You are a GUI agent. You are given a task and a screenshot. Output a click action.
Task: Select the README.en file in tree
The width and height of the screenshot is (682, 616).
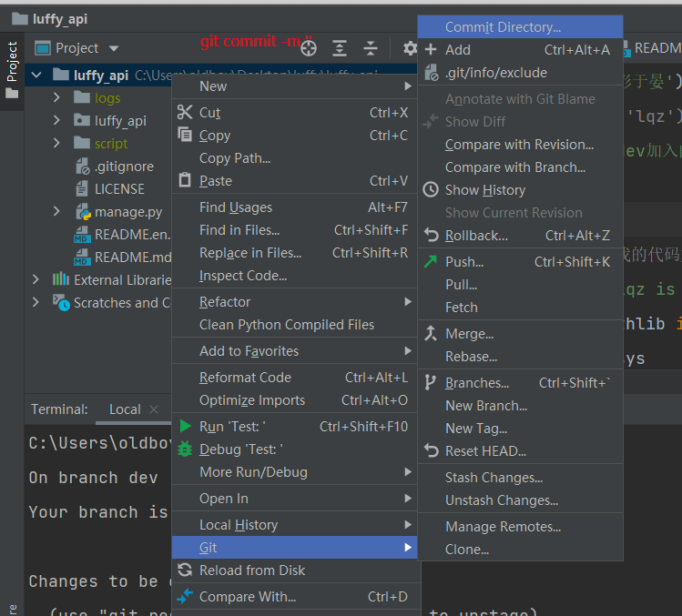(132, 235)
